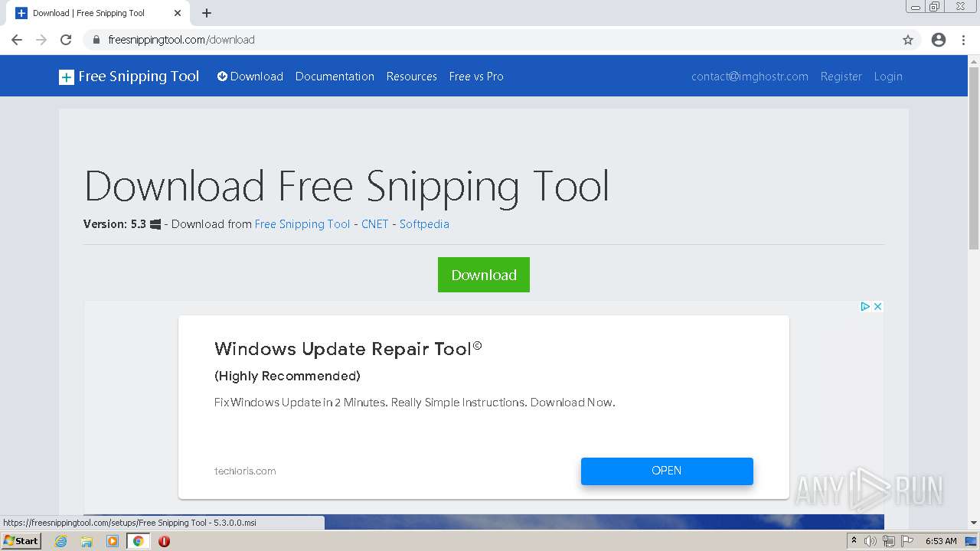Viewport: 980px width, 551px height.
Task: Close the ad with the X icon
Action: (877, 306)
